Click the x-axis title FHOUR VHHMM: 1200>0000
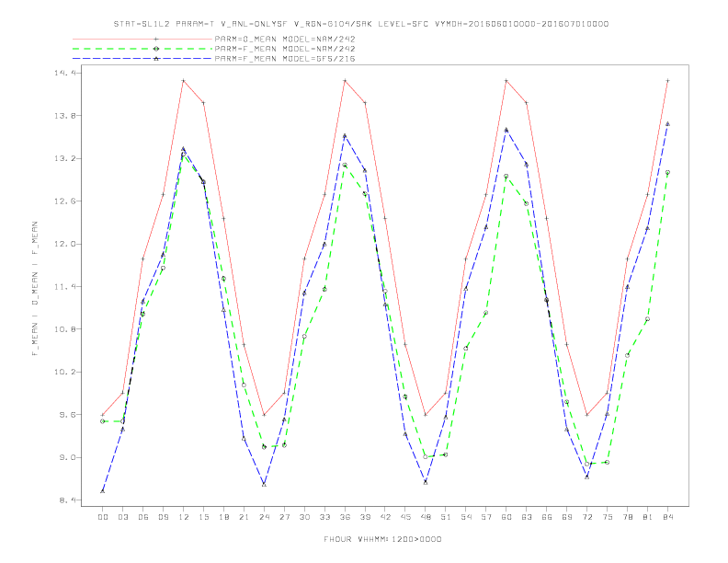 382,539
